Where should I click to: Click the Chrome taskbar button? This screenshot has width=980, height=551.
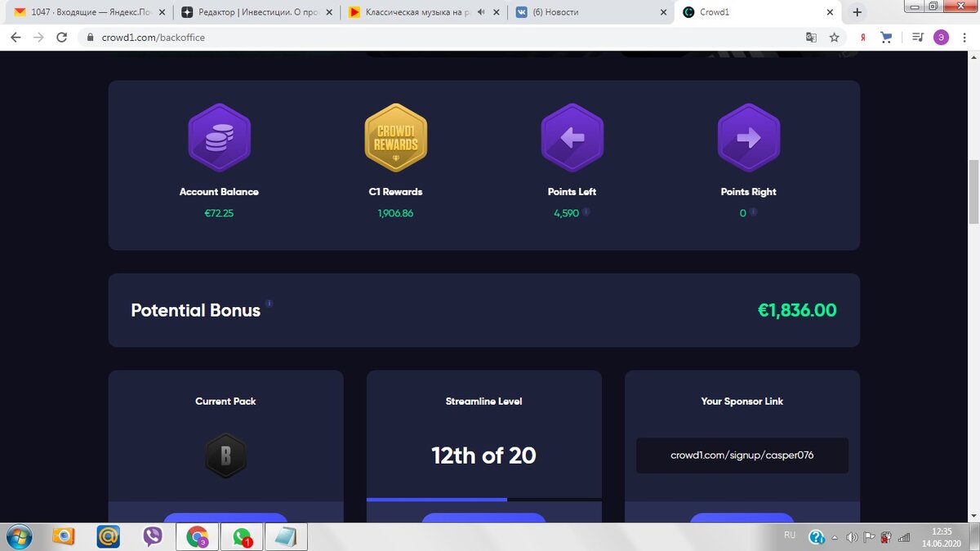coord(198,536)
